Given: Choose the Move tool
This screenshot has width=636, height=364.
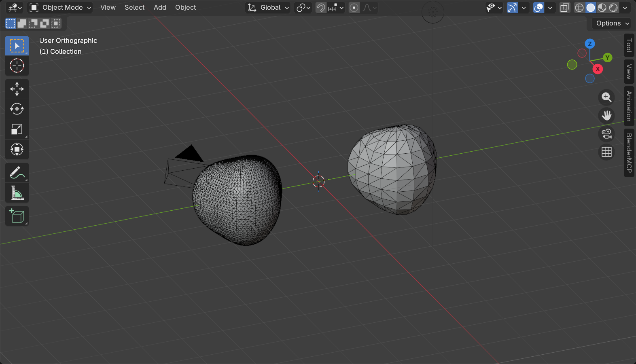Looking at the screenshot, I should tap(17, 89).
